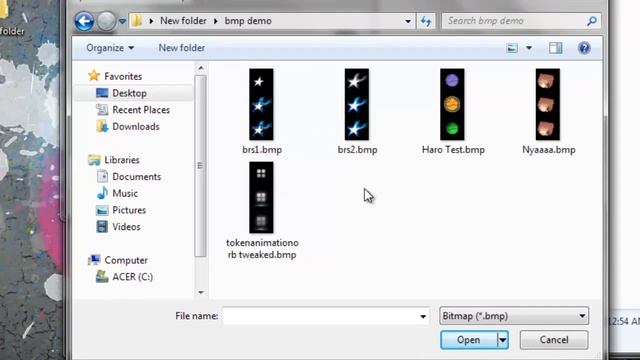Screen dimensions: 640x360
Task: Expand the address bar history dropdown
Action: click(407, 21)
